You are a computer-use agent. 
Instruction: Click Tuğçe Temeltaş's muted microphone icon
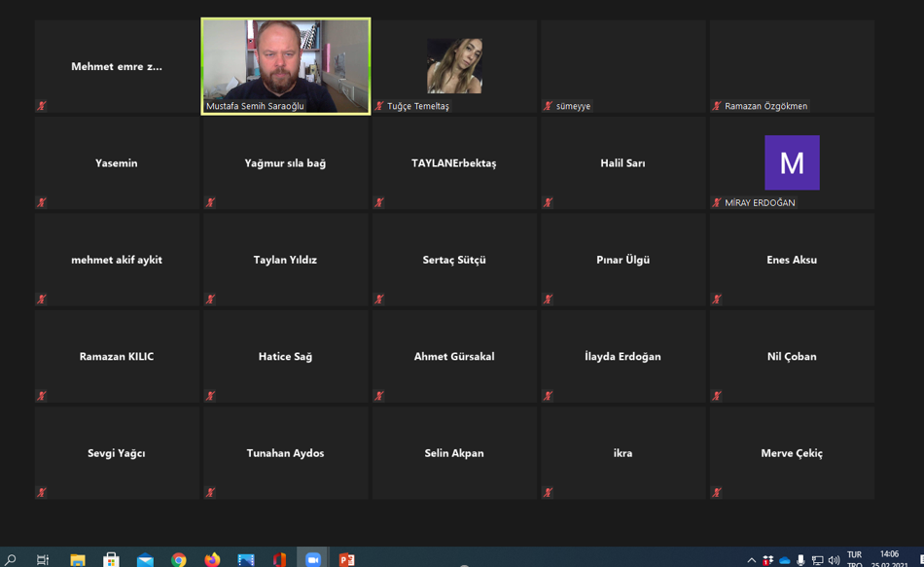pyautogui.click(x=379, y=106)
